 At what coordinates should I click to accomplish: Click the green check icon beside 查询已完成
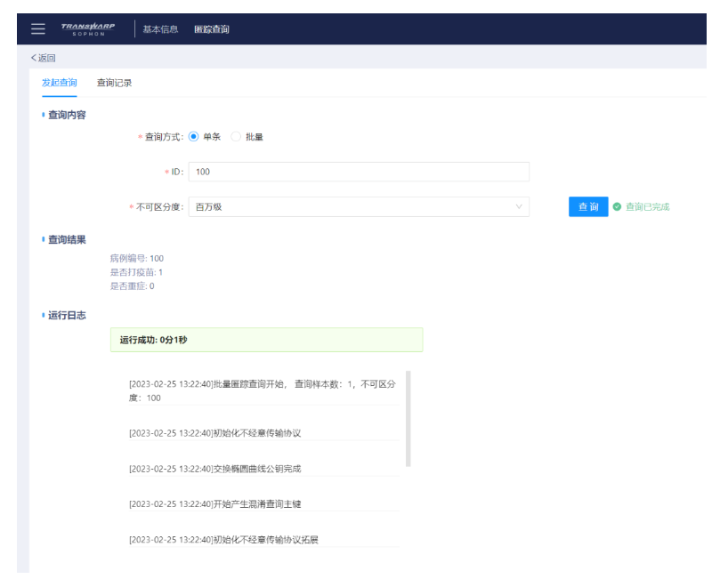[617, 206]
